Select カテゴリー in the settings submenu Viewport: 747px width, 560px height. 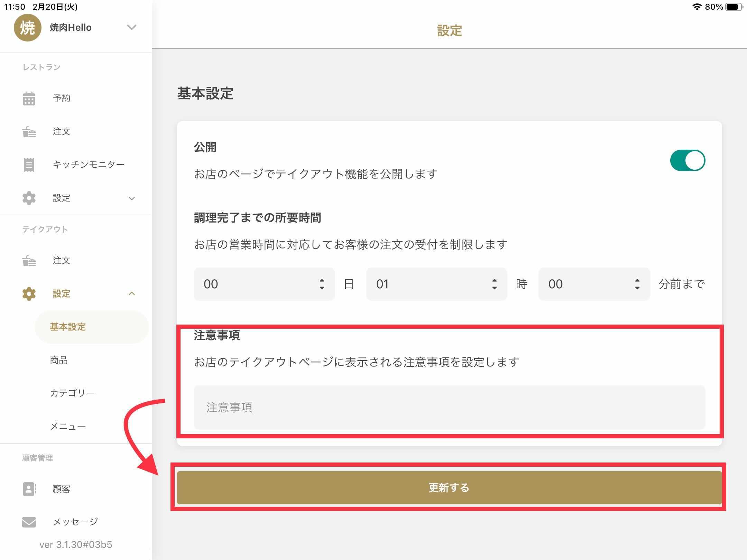coord(72,393)
